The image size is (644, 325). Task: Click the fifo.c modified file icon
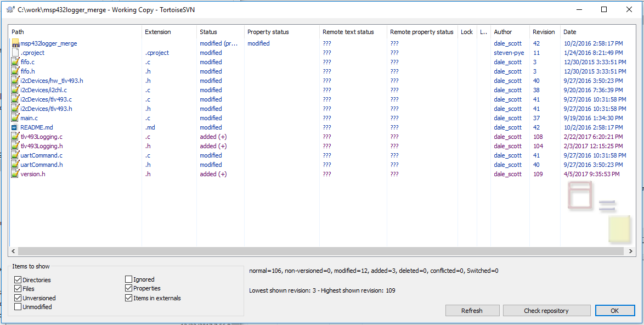[x=15, y=62]
